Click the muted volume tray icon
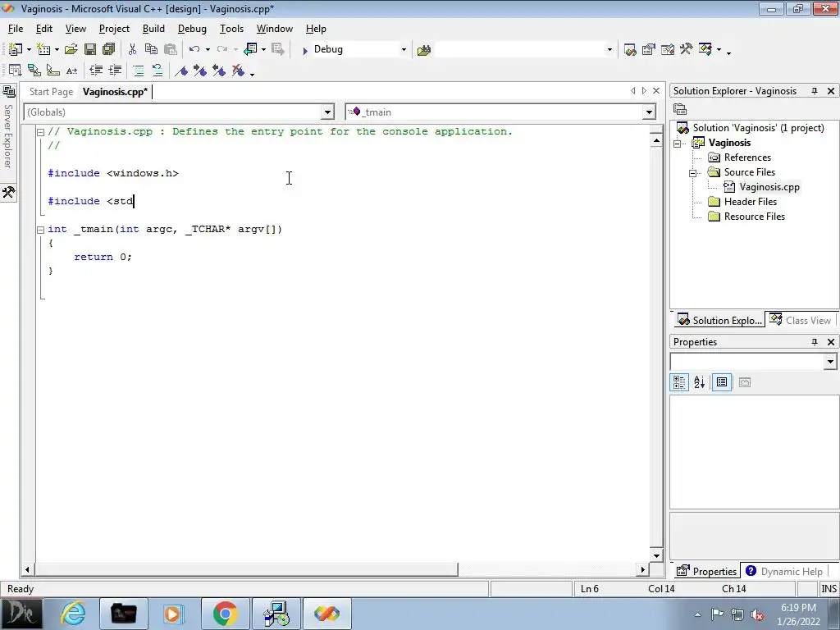 coord(757,614)
